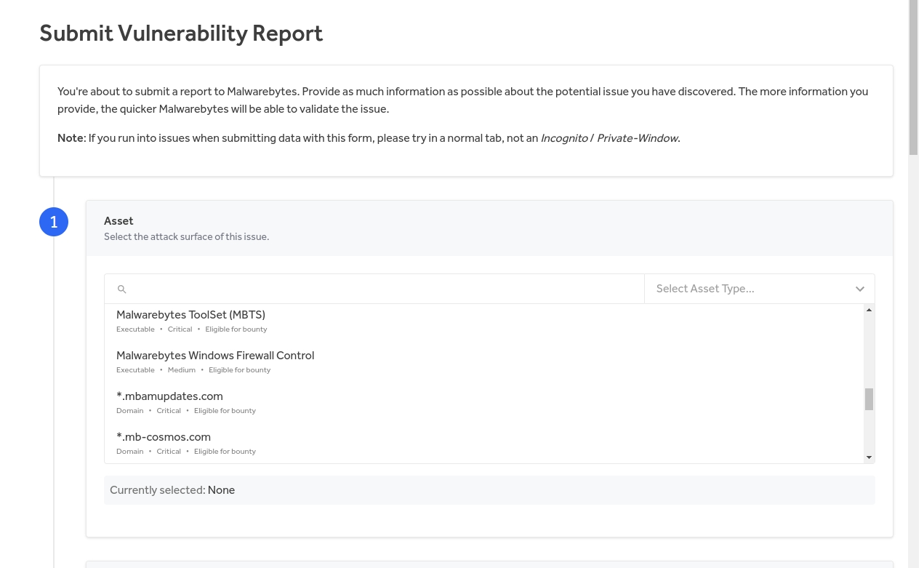This screenshot has height=568, width=924.
Task: Click the 'Currently selected: None' status text
Action: (172, 490)
